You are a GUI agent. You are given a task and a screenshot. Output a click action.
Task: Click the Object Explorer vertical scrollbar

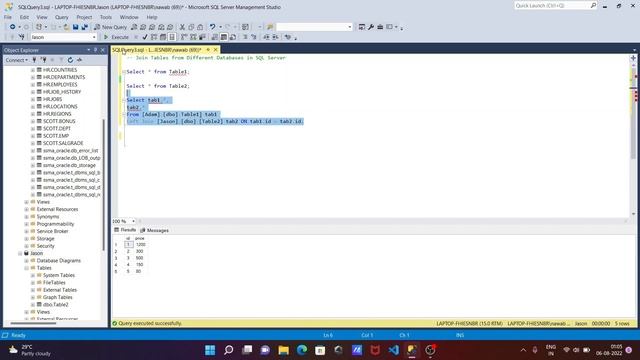coord(104,184)
